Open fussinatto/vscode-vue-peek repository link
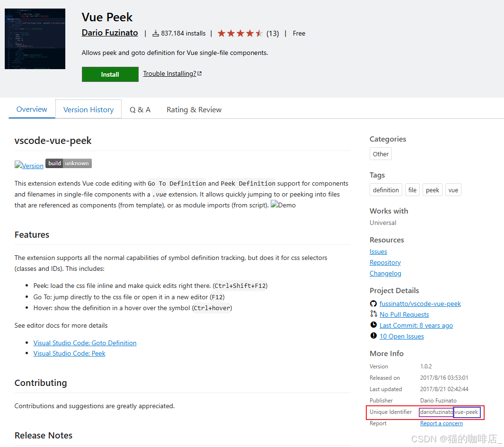Viewport: 504px width, 447px height. pos(420,304)
